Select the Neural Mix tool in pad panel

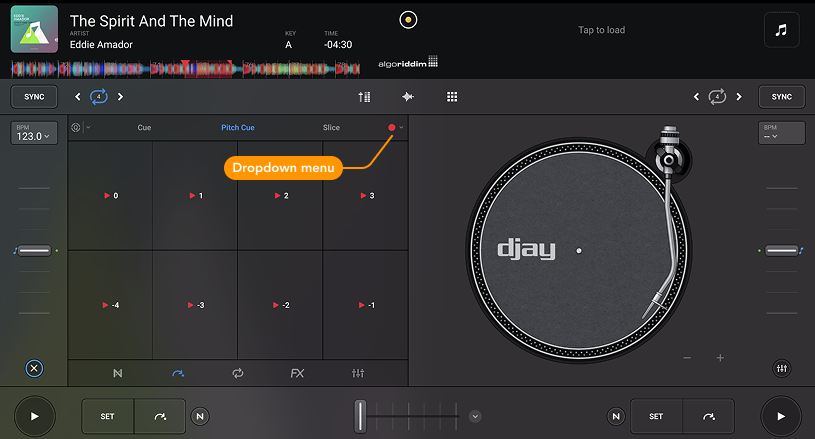point(118,373)
